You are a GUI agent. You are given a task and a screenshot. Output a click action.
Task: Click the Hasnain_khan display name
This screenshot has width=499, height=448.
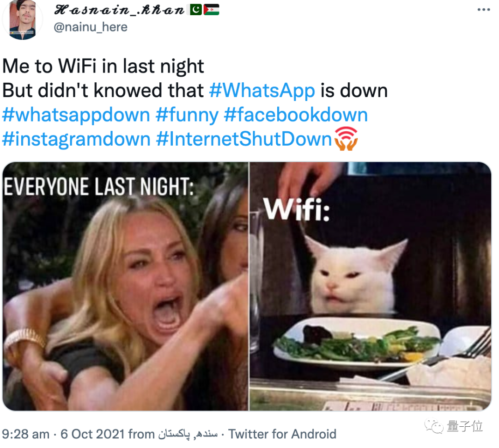click(119, 10)
